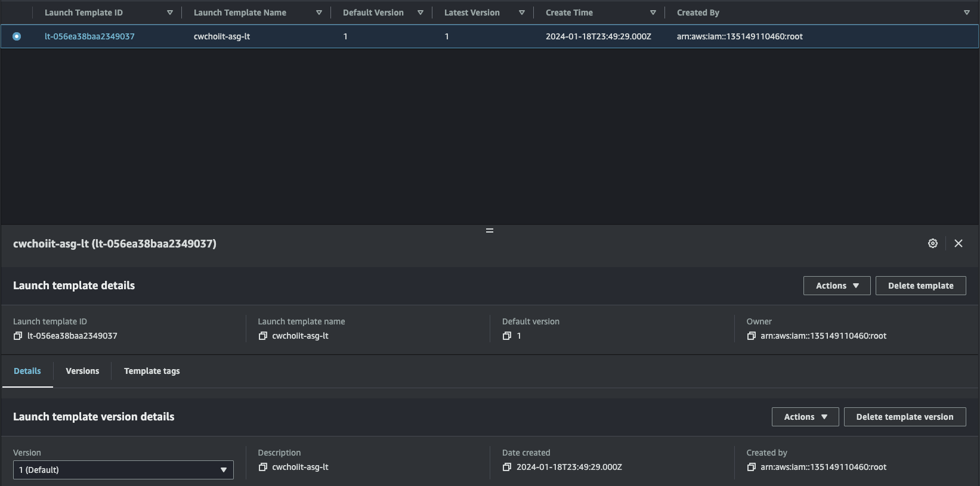Grab the split panel resize handle

(x=490, y=230)
